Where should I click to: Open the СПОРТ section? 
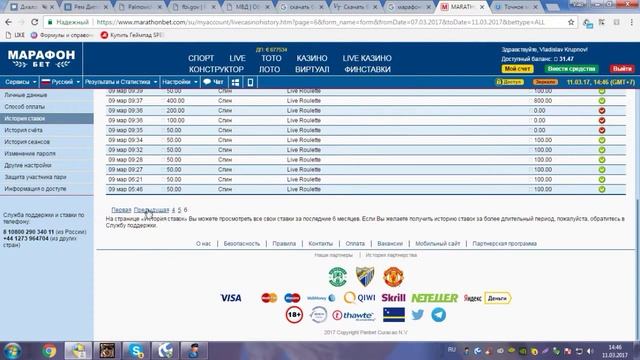[201, 58]
